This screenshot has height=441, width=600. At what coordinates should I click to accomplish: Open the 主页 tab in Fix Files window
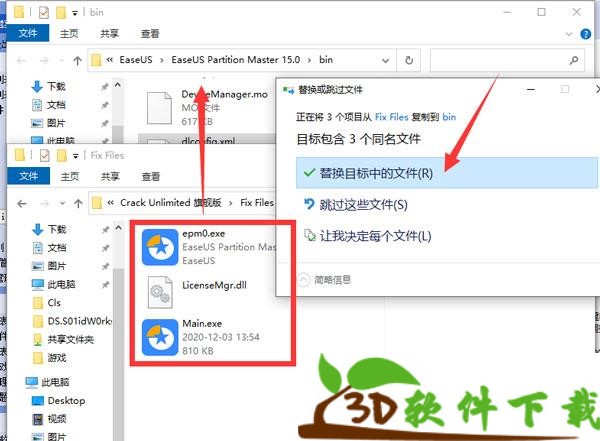70,176
